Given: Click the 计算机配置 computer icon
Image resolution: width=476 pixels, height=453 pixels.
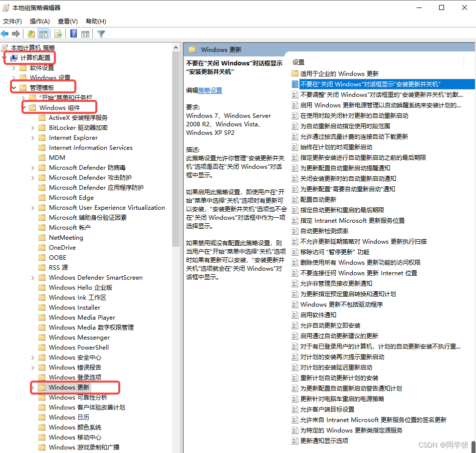Looking at the screenshot, I should (13, 58).
